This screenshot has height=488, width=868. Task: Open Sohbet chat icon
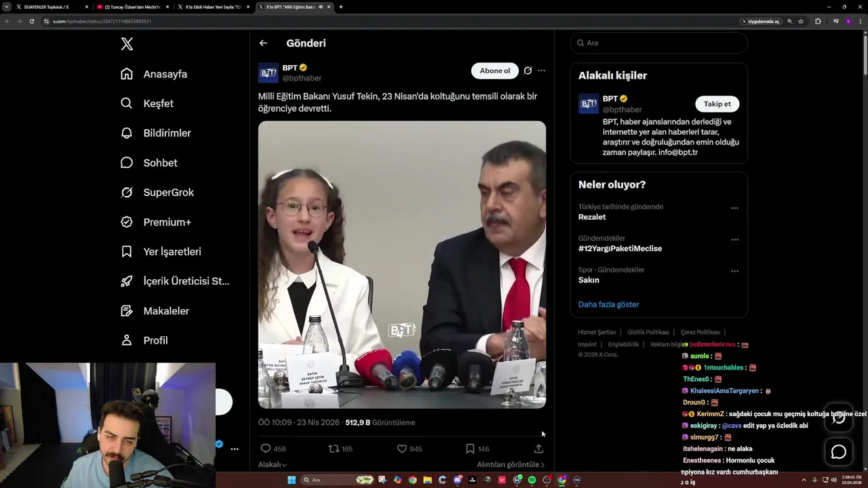pos(127,163)
